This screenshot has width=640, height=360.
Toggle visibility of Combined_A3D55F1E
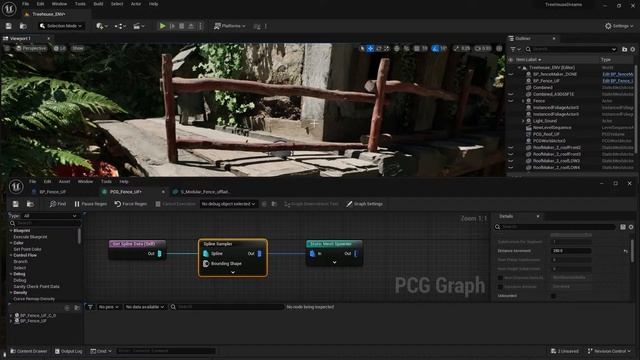coord(511,94)
